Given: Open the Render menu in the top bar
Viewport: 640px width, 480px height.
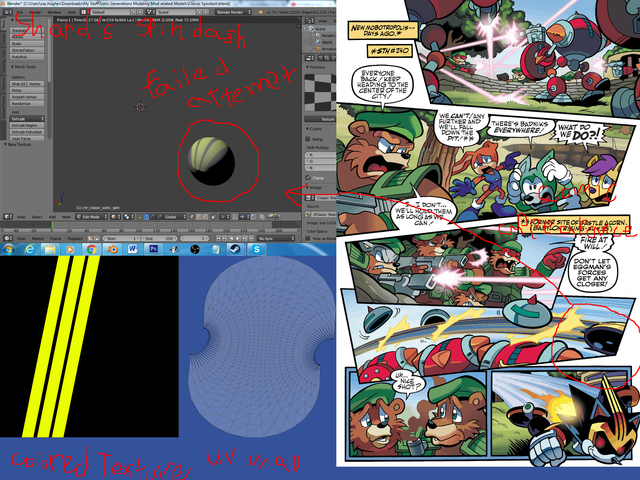Looking at the screenshot, I should (35, 12).
